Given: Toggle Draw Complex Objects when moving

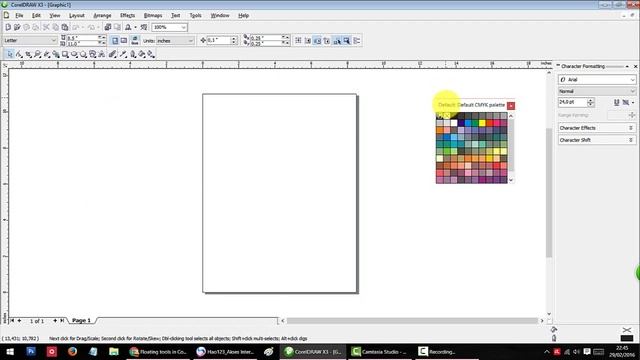Looking at the screenshot, I should (x=337, y=40).
